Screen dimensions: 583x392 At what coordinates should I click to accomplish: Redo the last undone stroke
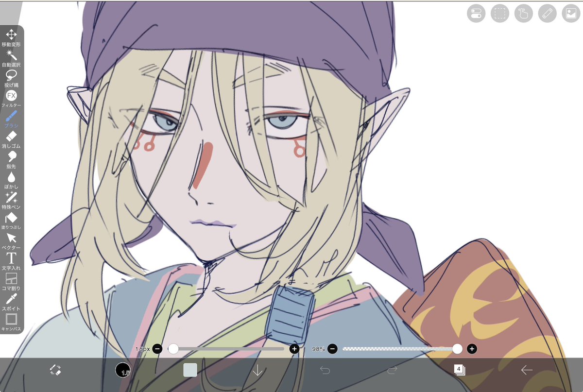392,370
